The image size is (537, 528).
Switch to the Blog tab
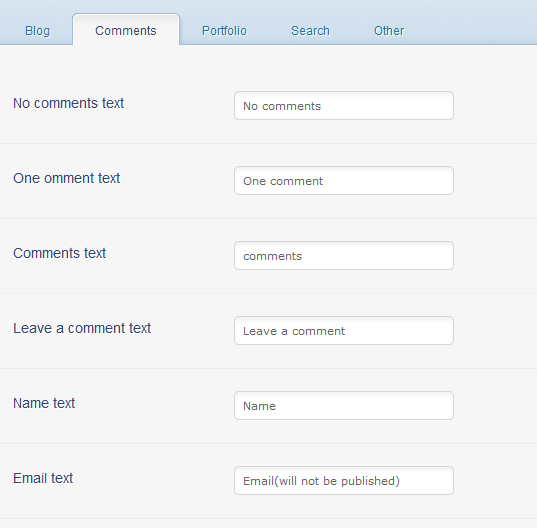[37, 31]
